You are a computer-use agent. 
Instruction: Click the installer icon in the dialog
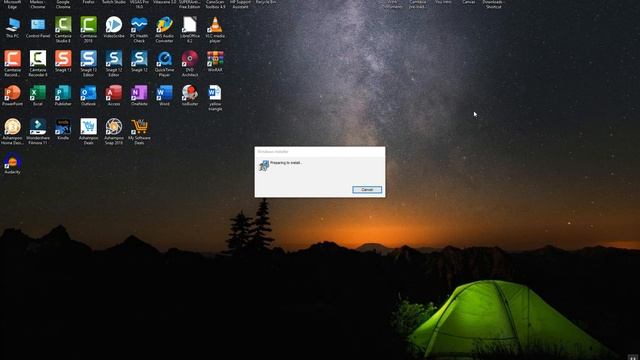(x=264, y=165)
